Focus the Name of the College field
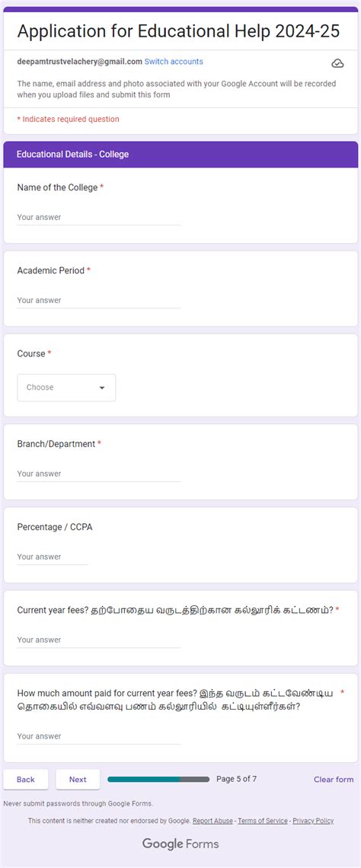The image size is (361, 868). click(x=98, y=218)
